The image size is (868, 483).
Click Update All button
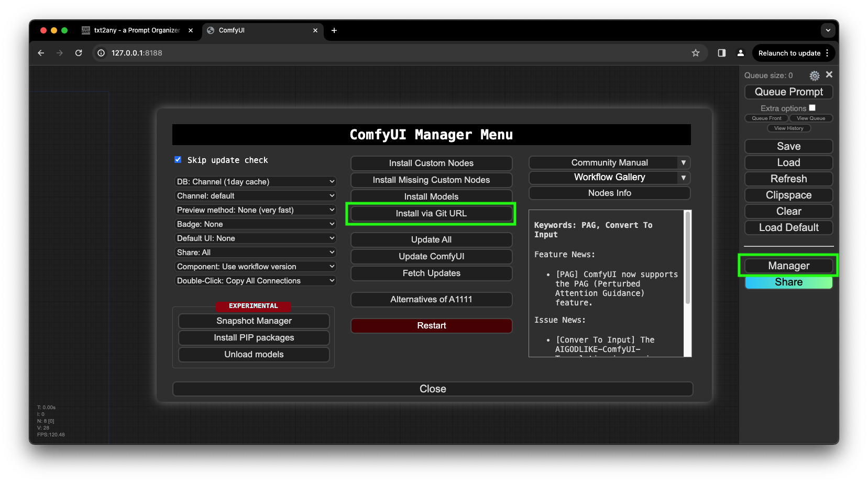431,240
